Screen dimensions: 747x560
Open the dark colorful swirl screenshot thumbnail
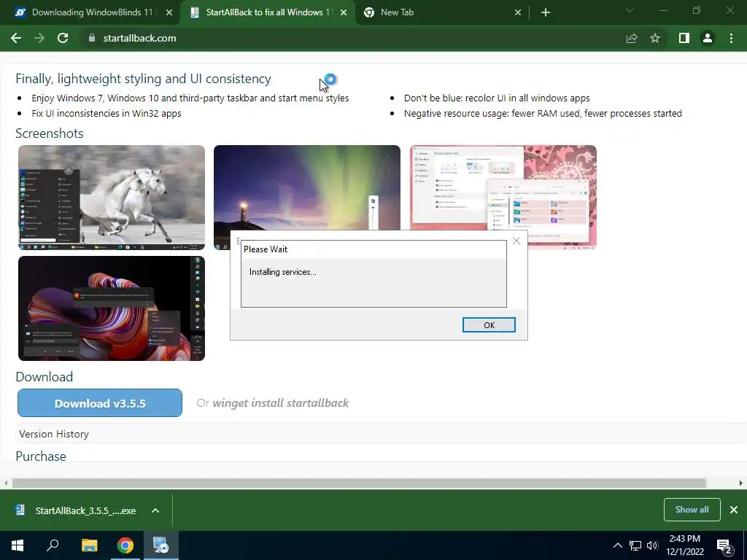[x=112, y=308]
